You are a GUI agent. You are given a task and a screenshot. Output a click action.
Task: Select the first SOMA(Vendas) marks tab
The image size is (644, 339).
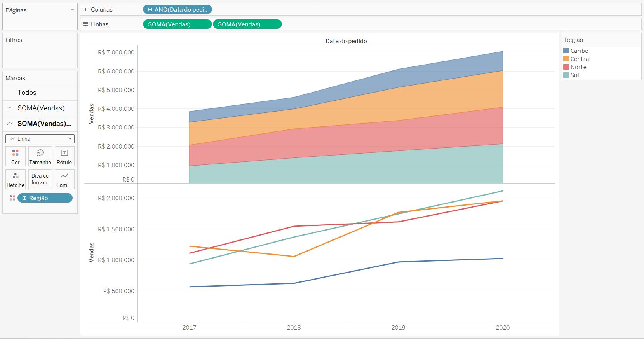pyautogui.click(x=40, y=108)
